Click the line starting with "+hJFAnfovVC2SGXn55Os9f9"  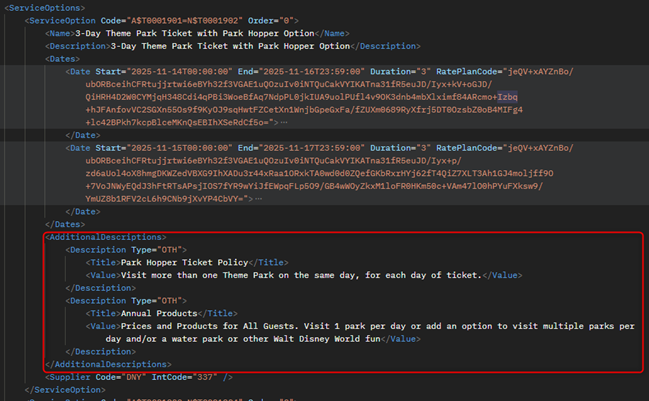pyautogui.click(x=304, y=110)
